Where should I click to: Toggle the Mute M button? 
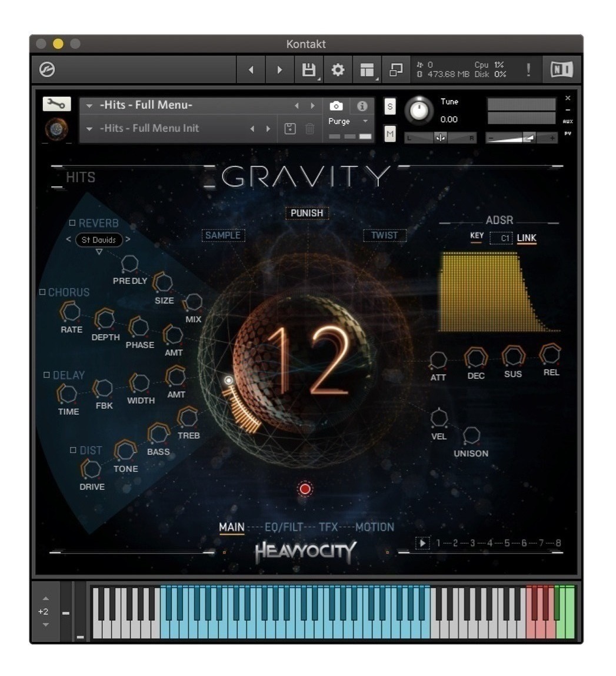[389, 134]
